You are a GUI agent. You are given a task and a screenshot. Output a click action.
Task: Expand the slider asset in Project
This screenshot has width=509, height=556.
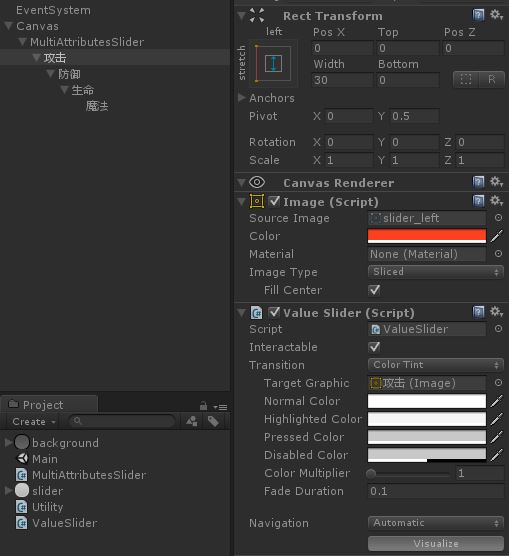click(x=8, y=490)
